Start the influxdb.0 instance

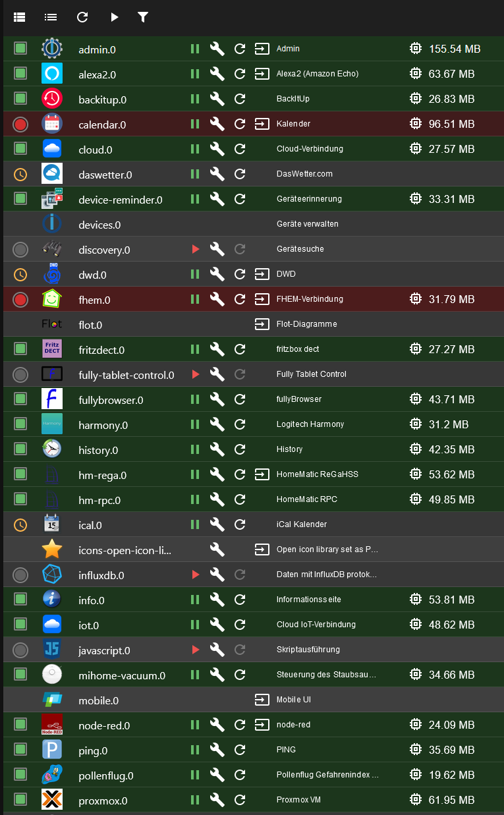[x=195, y=575]
